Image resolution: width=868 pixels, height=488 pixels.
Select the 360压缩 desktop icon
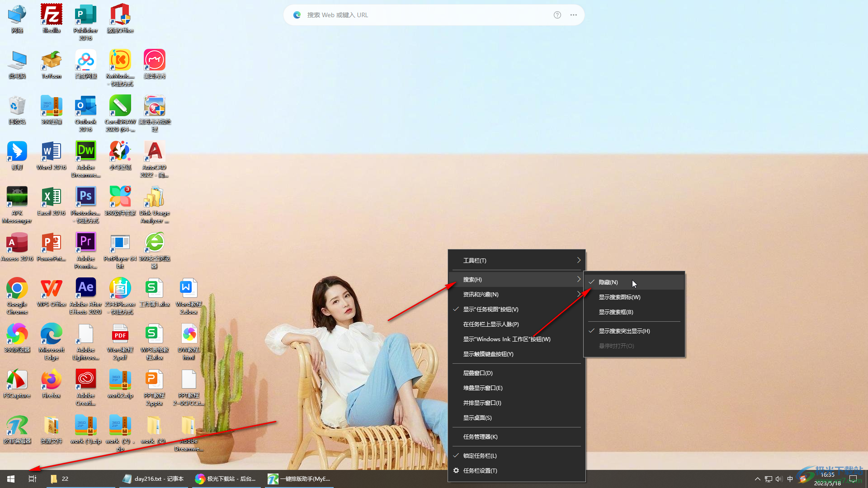tap(52, 110)
